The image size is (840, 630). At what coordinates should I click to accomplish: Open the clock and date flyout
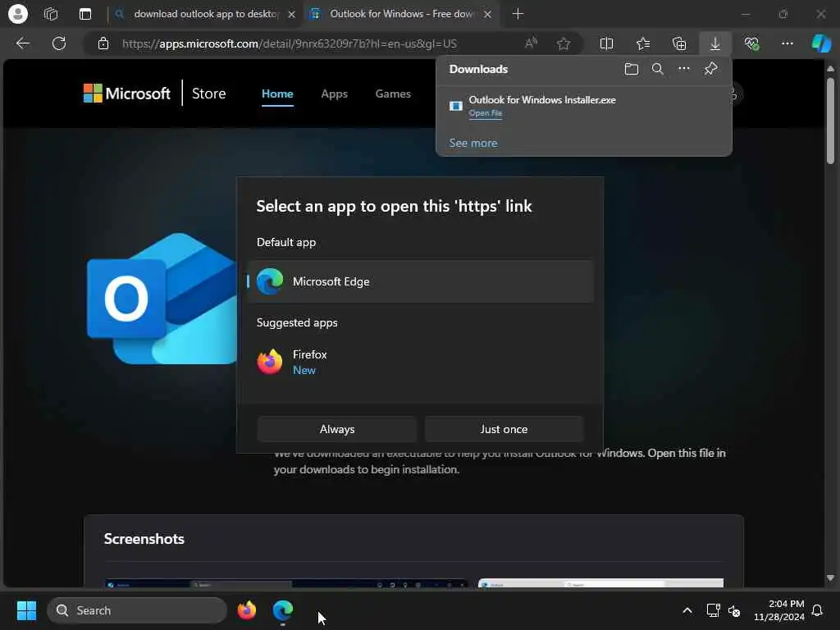(779, 610)
